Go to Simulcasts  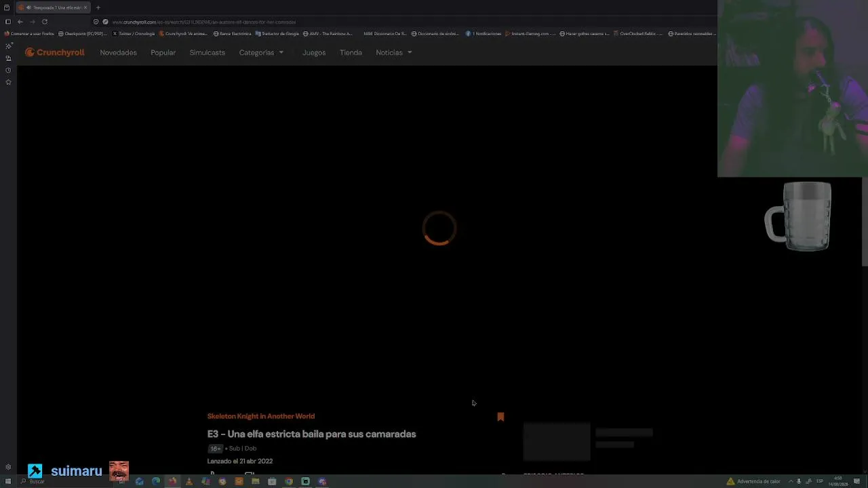coord(207,52)
